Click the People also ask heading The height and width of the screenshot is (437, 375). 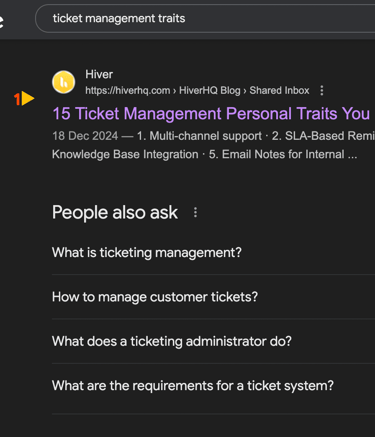tap(115, 213)
